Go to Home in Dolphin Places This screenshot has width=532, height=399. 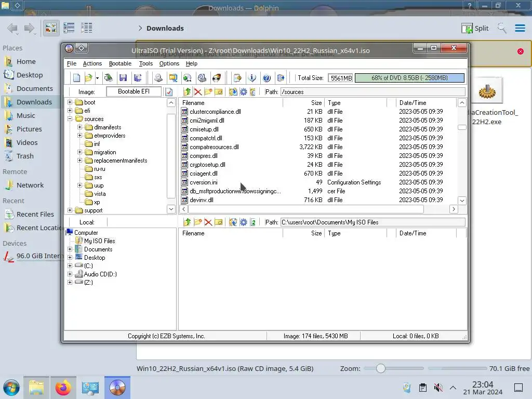26,61
